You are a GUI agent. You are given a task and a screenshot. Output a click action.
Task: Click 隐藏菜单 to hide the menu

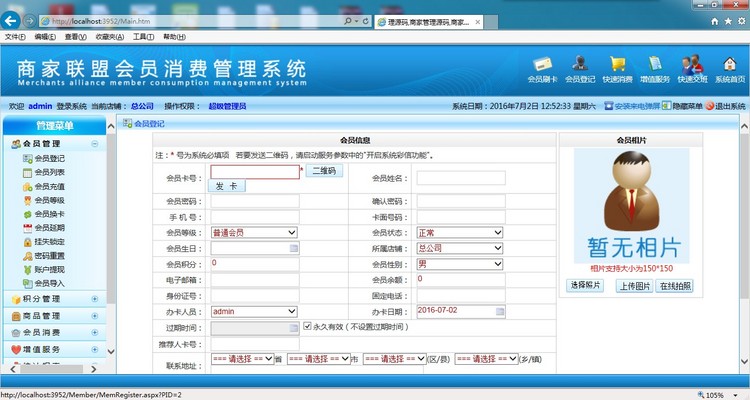click(683, 106)
